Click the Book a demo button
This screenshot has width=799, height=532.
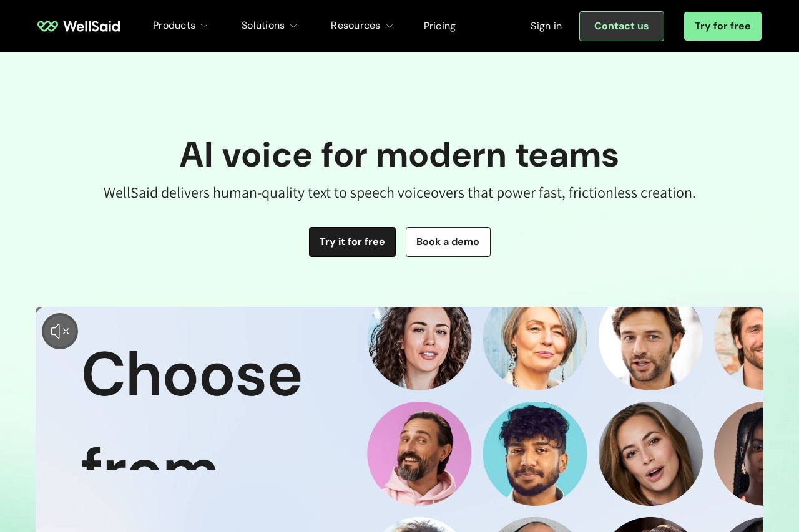click(448, 242)
